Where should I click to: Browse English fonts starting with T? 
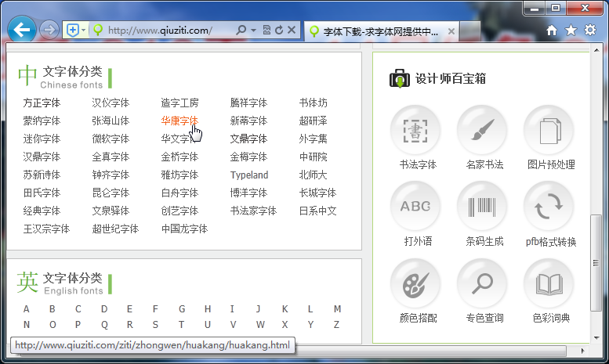pos(181,324)
